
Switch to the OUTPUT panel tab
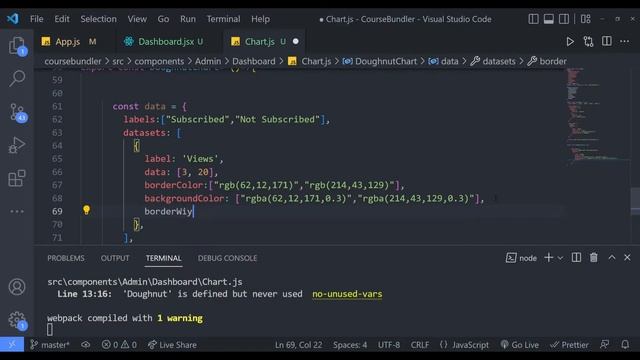coord(115,258)
